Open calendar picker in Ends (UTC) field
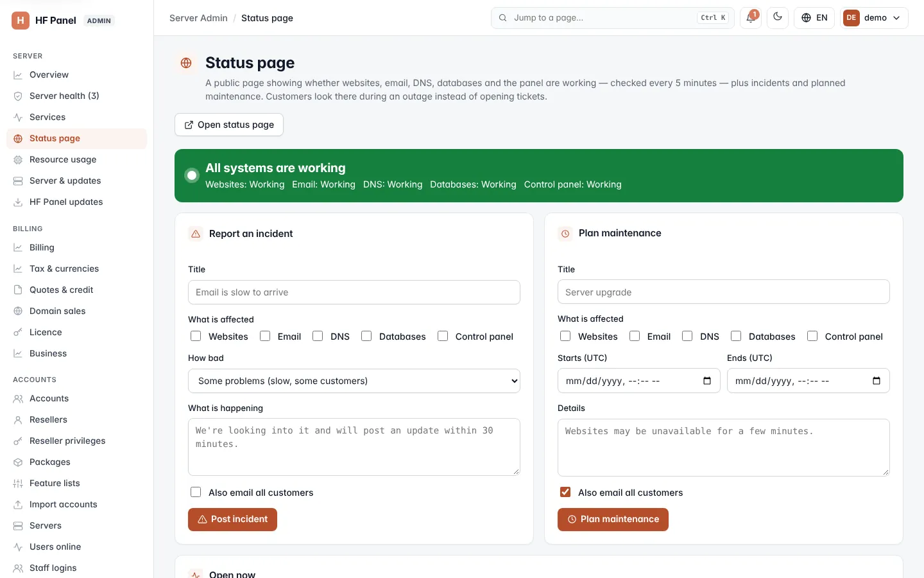 click(877, 381)
